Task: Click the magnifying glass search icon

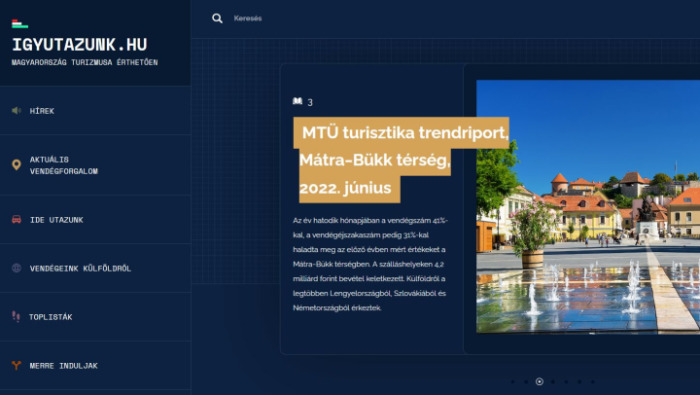Action: (x=217, y=18)
